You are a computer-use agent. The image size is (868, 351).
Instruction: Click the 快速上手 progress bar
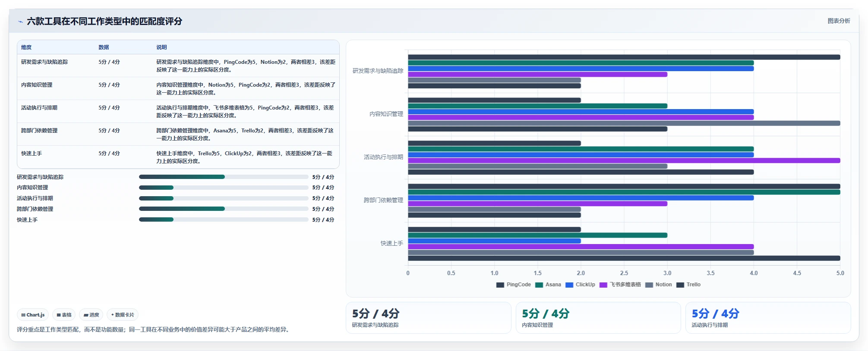[224, 219]
